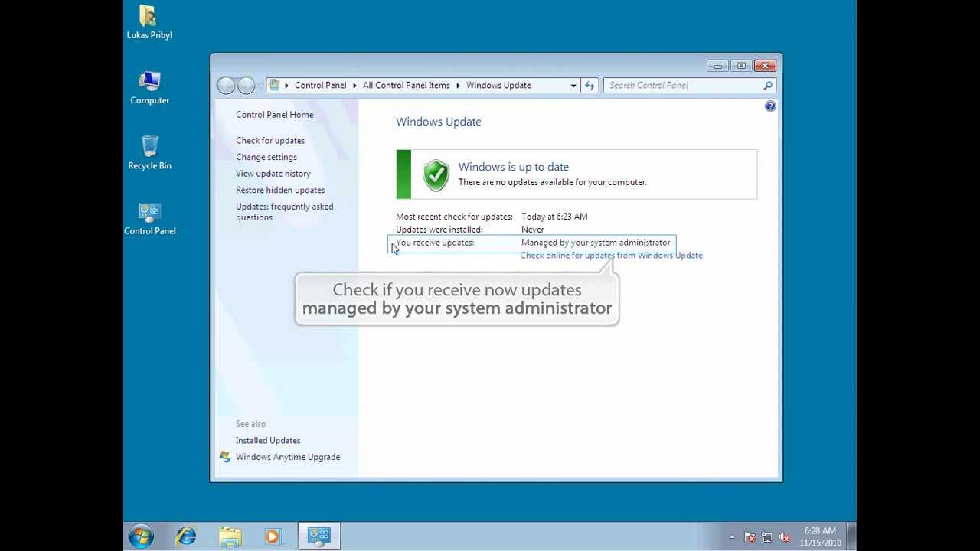The image size is (980, 551).
Task: Launch Internet Explorer from the taskbar
Action: [186, 536]
